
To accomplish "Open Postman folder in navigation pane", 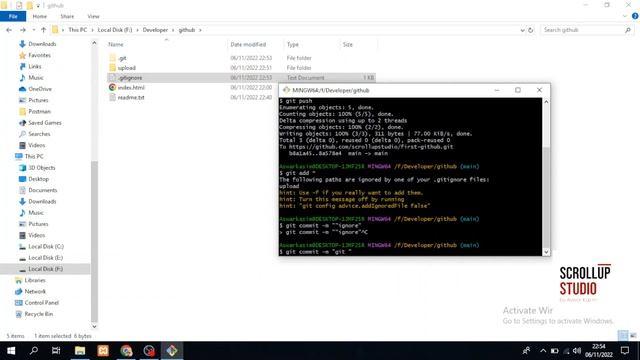I will [x=39, y=111].
